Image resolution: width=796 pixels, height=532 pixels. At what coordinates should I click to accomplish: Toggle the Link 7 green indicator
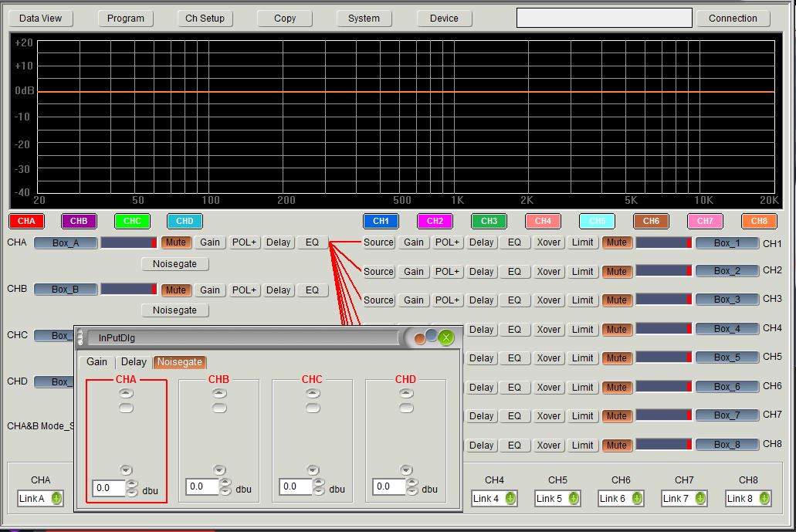700,498
